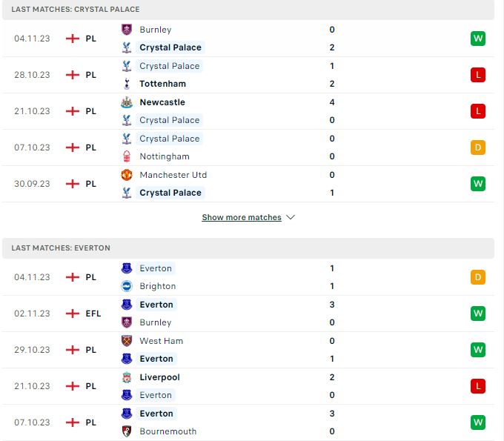Click the Nottingham Forest crest icon

127,156
